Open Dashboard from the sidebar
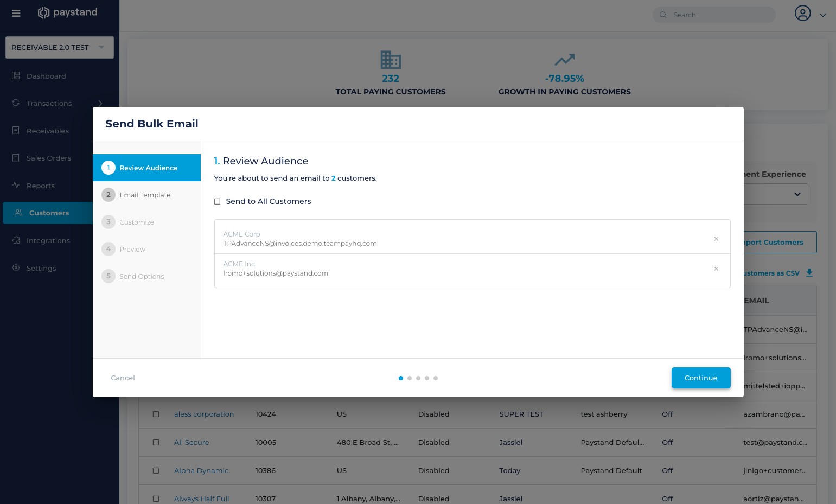Screen dimensions: 836x504 (46, 76)
